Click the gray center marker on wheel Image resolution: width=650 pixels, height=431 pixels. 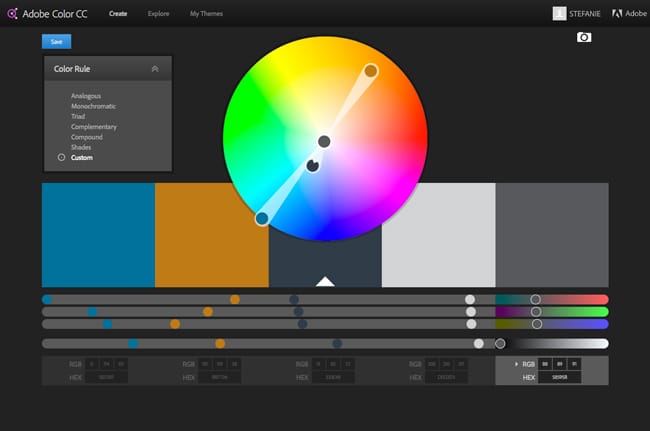[x=324, y=142]
